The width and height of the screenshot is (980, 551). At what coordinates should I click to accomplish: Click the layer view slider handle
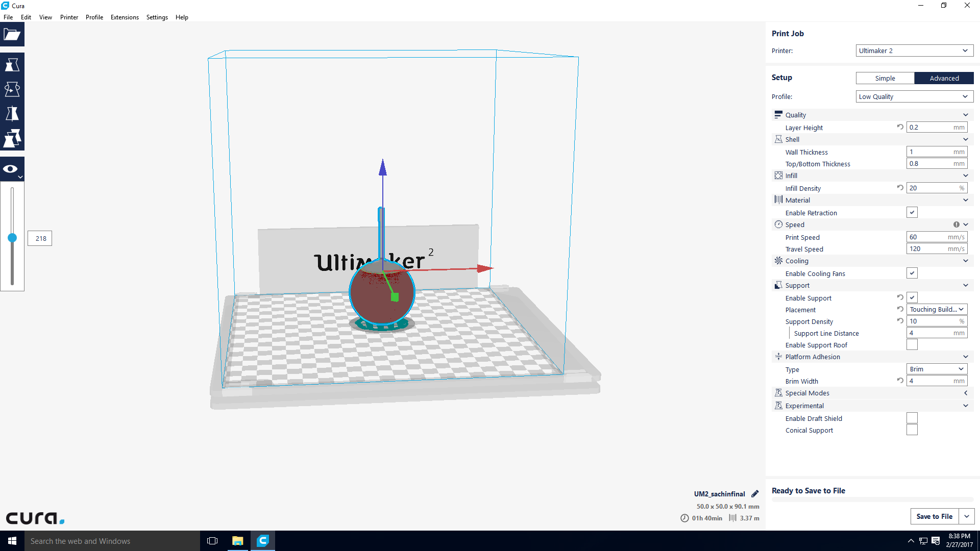(12, 238)
